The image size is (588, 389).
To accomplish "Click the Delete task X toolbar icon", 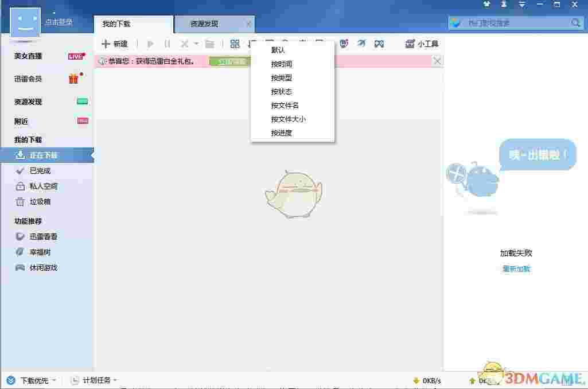I will point(185,44).
